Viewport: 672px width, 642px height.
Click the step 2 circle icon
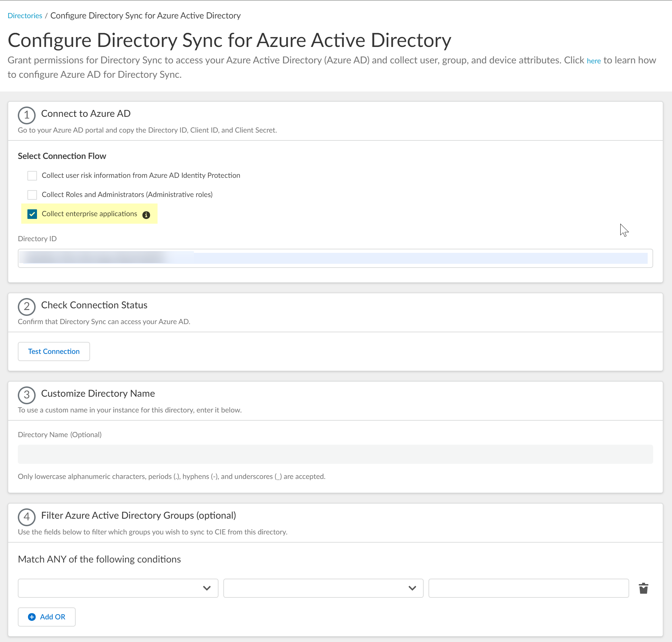click(27, 307)
